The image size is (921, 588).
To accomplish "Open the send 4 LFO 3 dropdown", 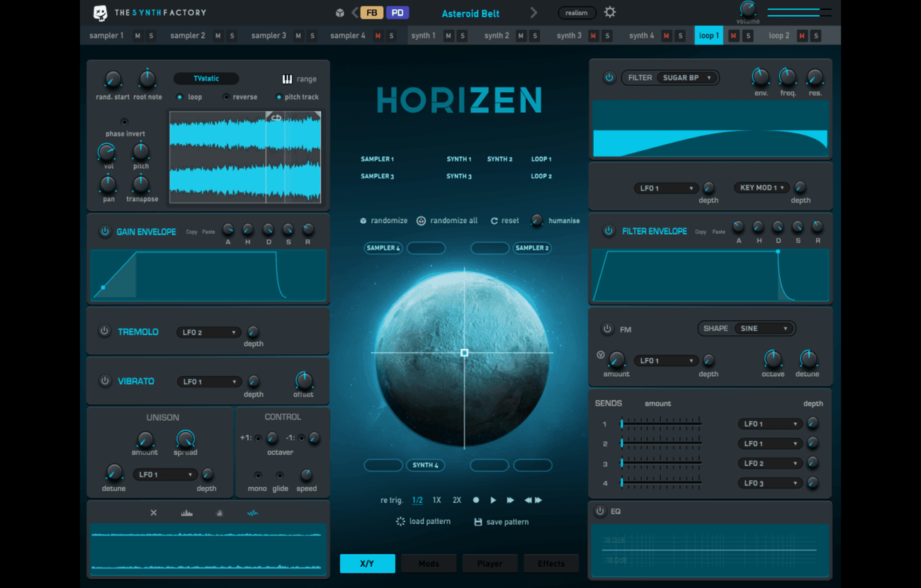I will click(770, 483).
